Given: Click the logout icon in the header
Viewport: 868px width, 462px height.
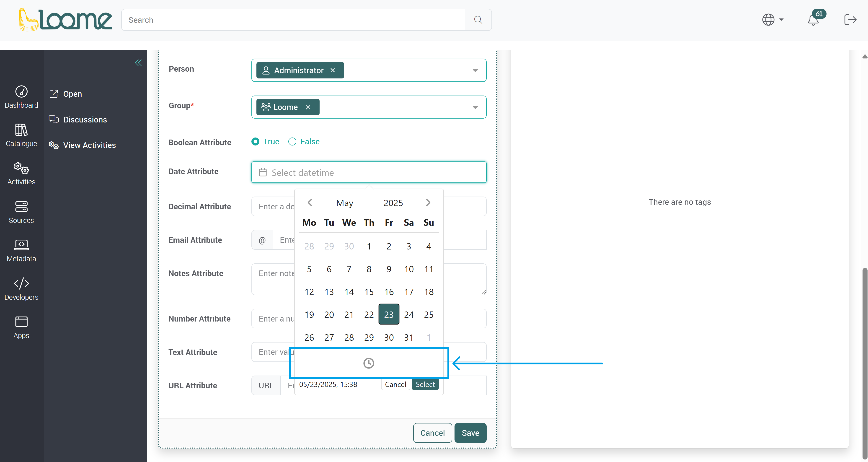Looking at the screenshot, I should coord(850,20).
